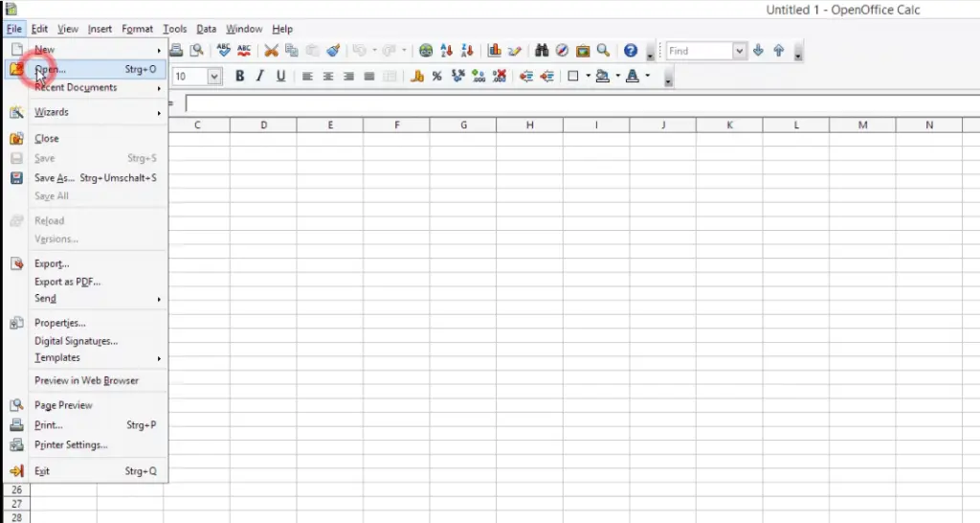Expand the Recent Documents submenu
This screenshot has height=523, width=980.
click(76, 87)
